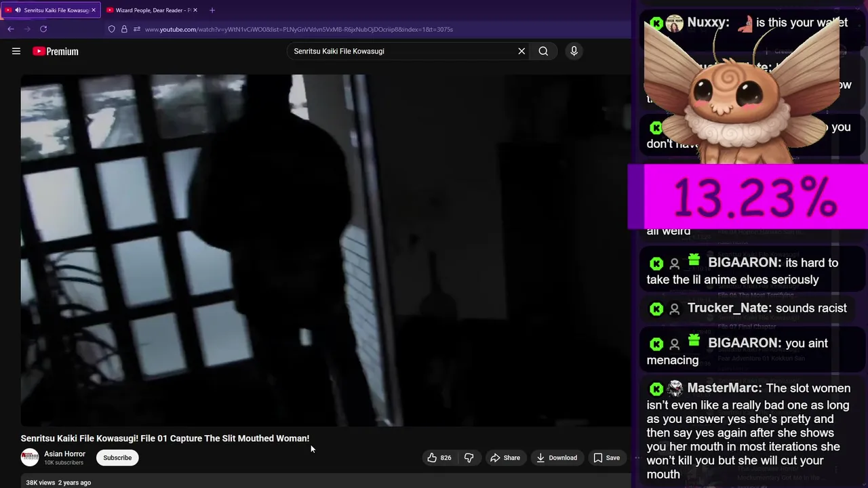Select the Senritsu Kaiki File Kowasugi tab

coord(51,10)
